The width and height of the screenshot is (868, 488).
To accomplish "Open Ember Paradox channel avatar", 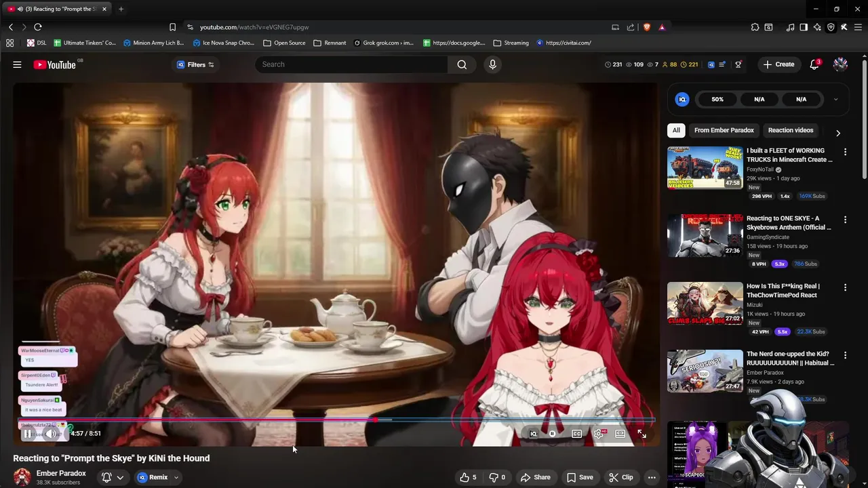I will [x=22, y=477].
